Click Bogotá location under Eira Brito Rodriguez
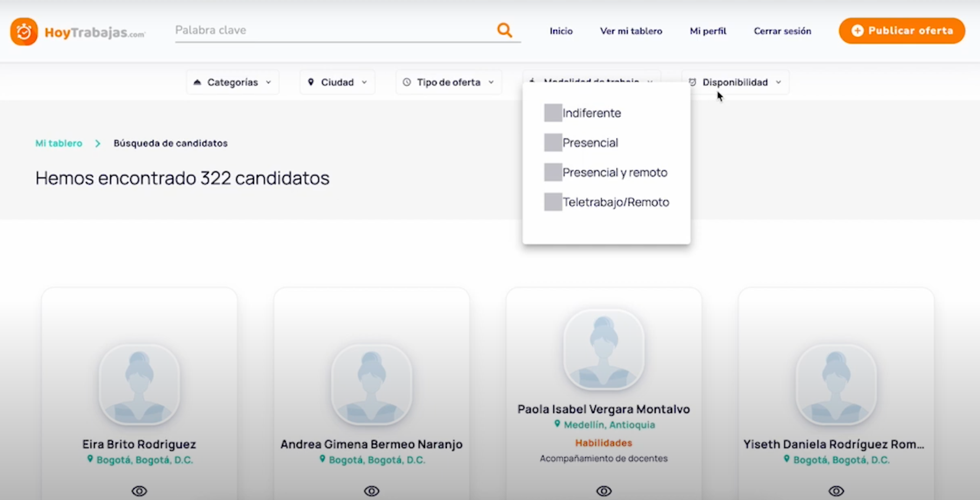 145,460
